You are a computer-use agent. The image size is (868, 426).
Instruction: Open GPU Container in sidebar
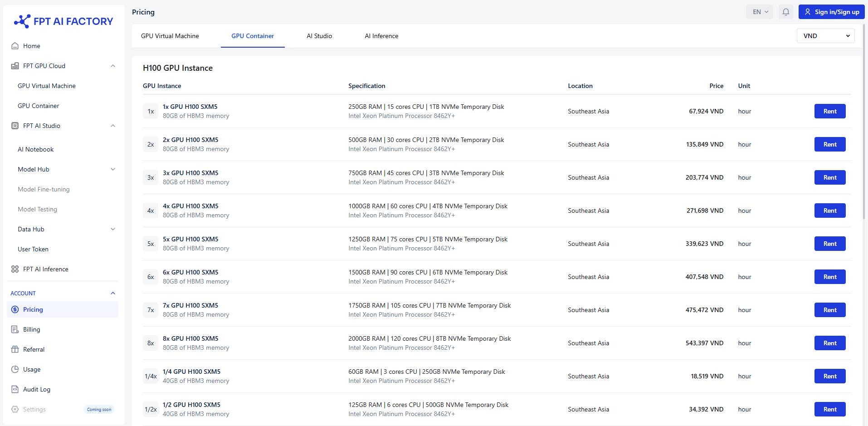[39, 106]
